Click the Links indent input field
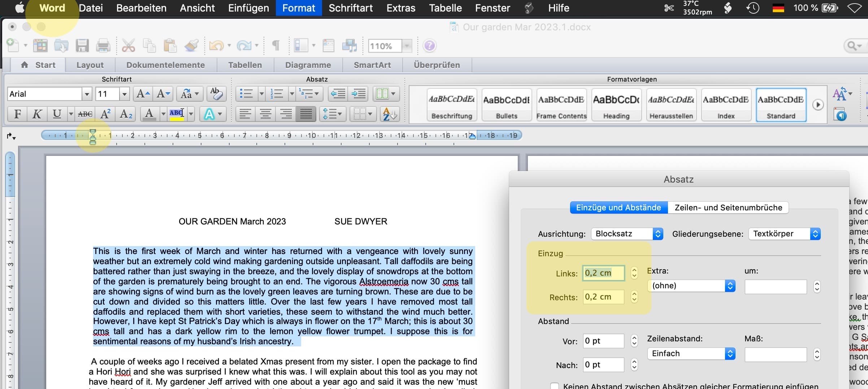Viewport: 868px width, 389px height. (x=603, y=273)
